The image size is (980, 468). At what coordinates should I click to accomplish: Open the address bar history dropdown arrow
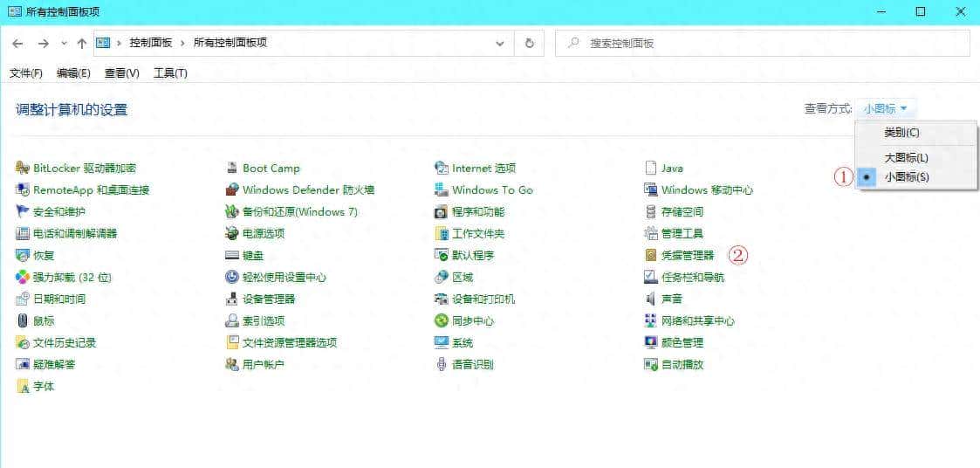pyautogui.click(x=499, y=43)
